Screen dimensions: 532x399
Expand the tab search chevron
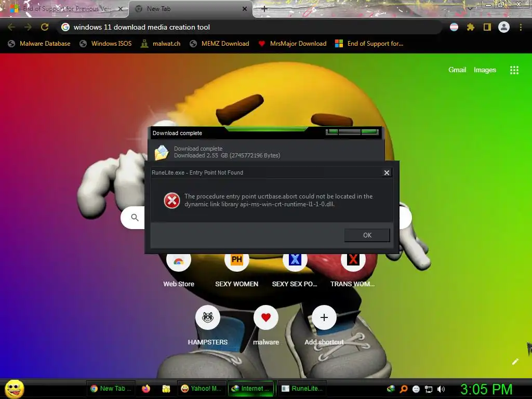click(x=470, y=8)
